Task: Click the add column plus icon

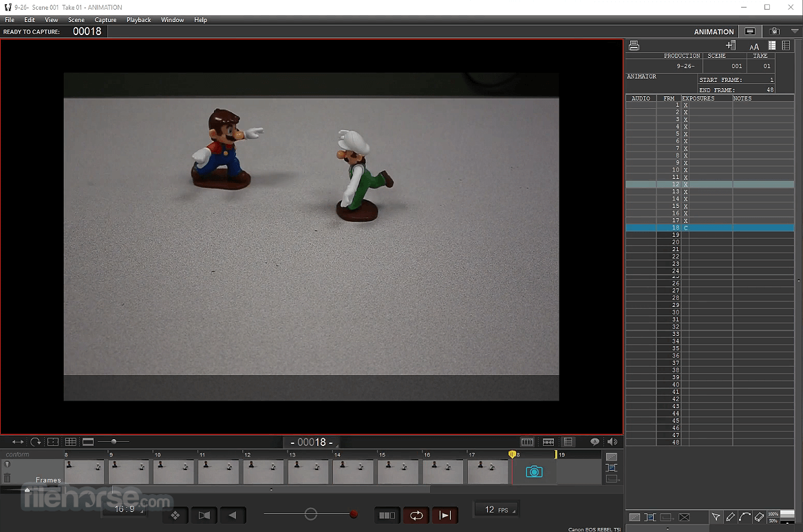Action: tap(731, 45)
